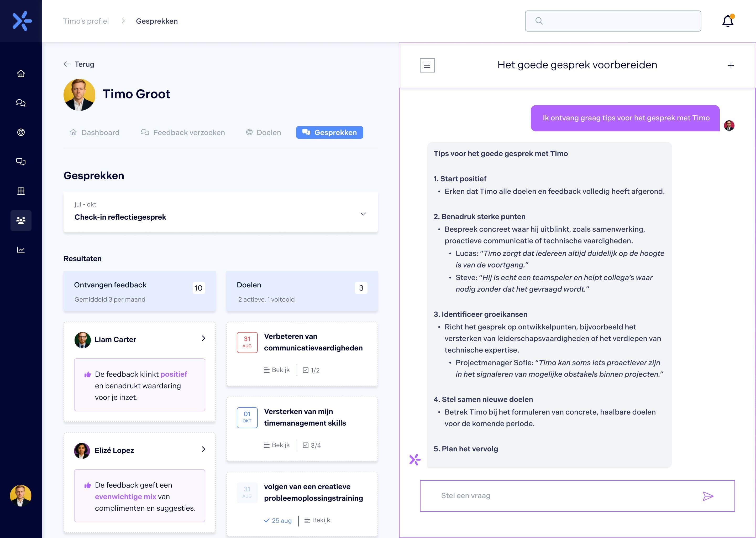Expand the Check-in reflectiegesprek dropdown
This screenshot has height=538, width=756.
pyautogui.click(x=363, y=214)
